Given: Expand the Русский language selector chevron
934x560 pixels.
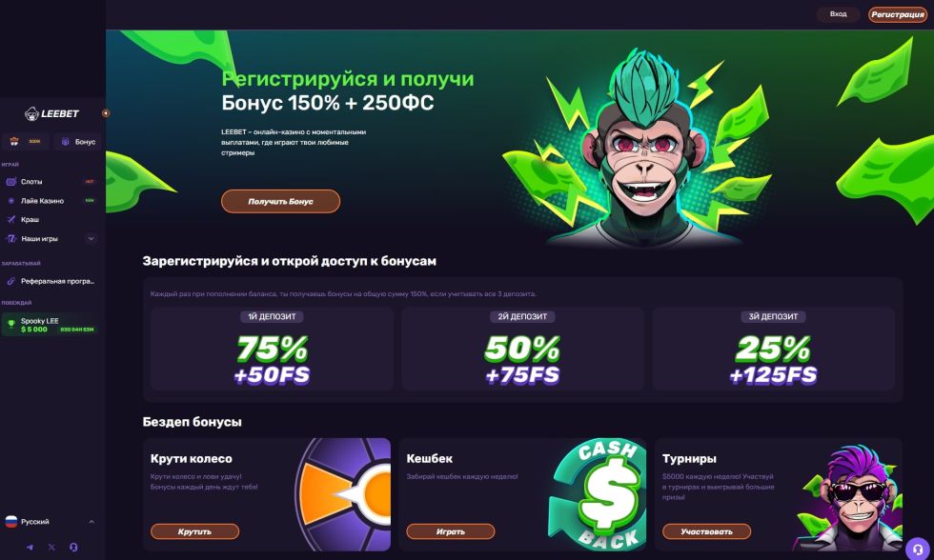Looking at the screenshot, I should (91, 522).
